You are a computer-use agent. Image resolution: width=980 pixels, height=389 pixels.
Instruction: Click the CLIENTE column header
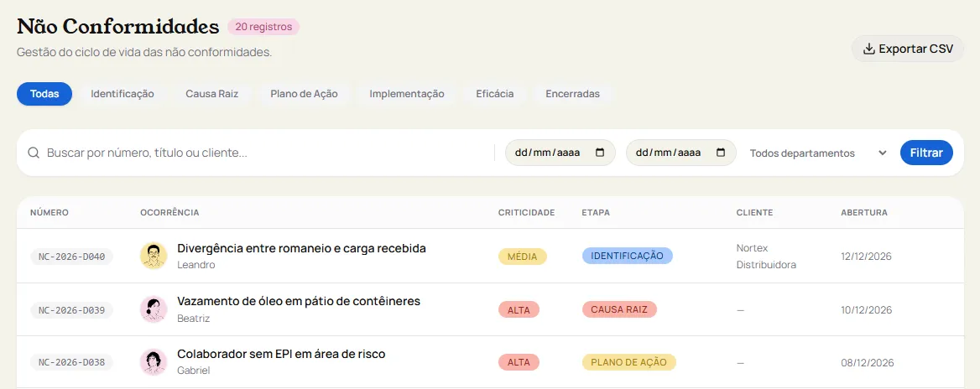[x=755, y=213]
